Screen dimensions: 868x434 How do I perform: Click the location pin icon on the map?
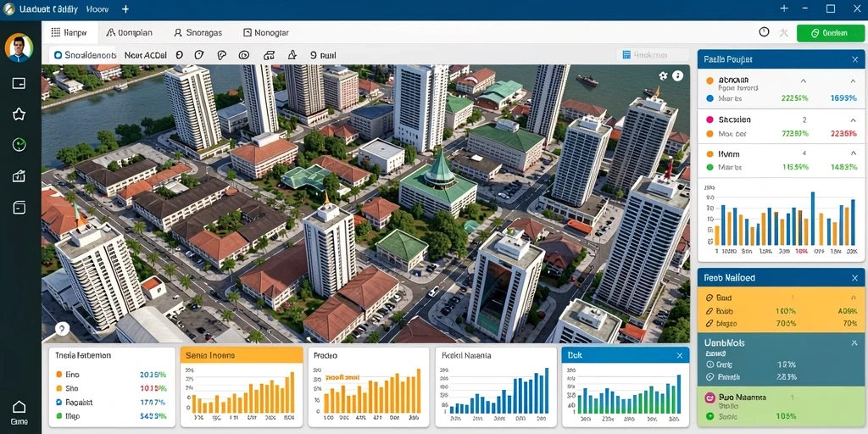point(61,328)
